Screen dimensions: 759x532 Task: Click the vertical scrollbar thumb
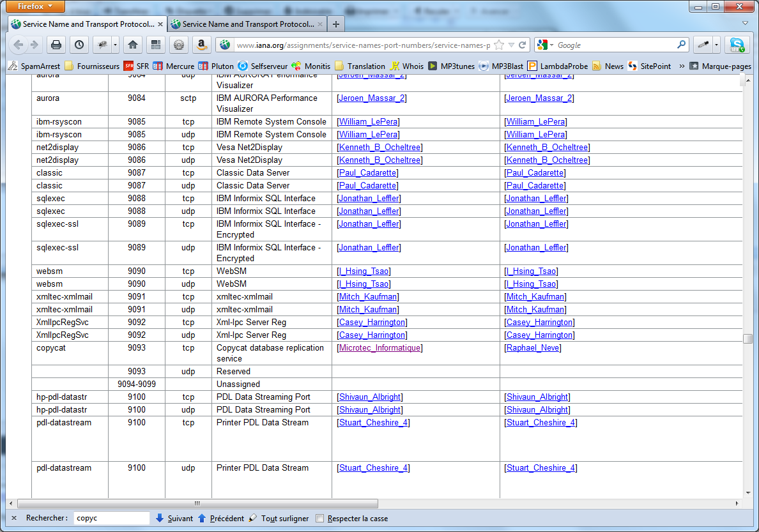(748, 339)
